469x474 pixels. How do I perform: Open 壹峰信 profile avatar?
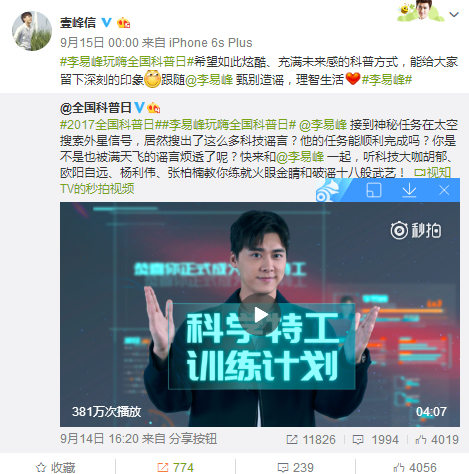pos(32,31)
